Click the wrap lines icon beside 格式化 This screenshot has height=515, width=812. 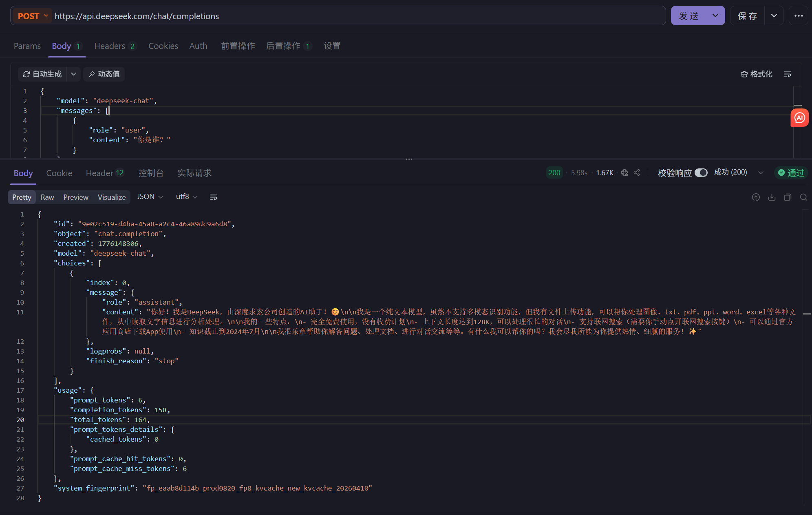(x=787, y=74)
